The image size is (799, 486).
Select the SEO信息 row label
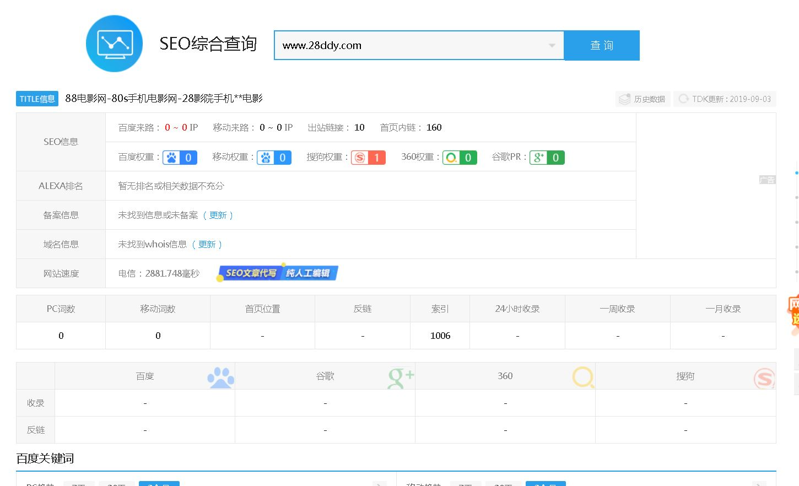click(x=61, y=142)
